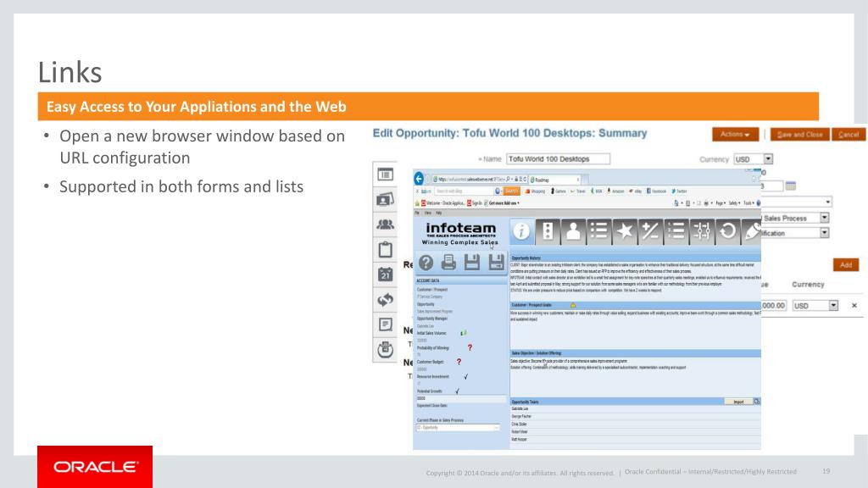Click the Import button
The height and width of the screenshot is (488, 868).
[x=738, y=402]
